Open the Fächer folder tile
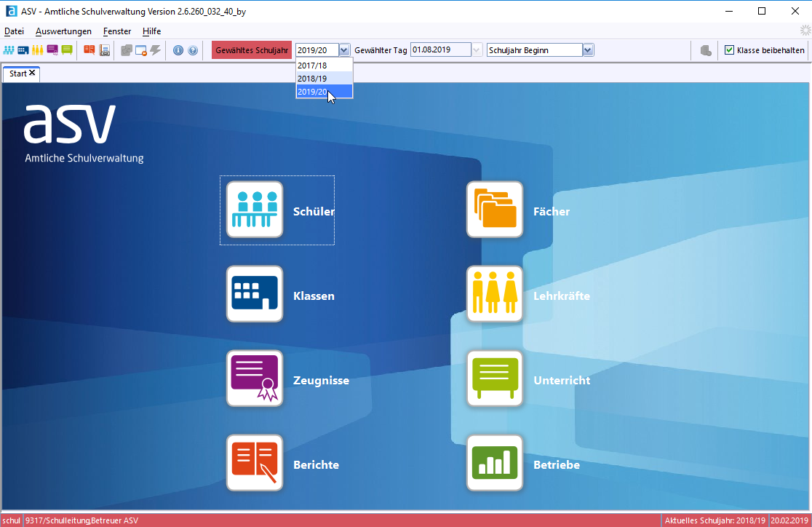812x527 pixels. click(x=494, y=210)
